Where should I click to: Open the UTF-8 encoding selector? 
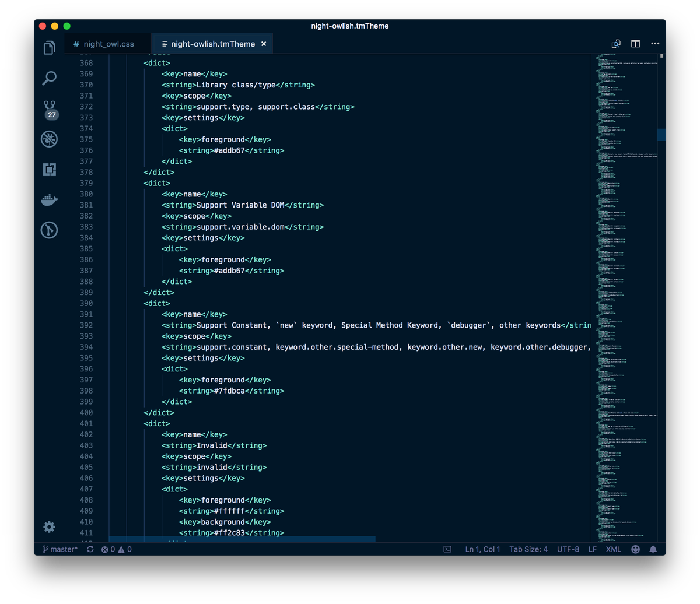tap(568, 549)
